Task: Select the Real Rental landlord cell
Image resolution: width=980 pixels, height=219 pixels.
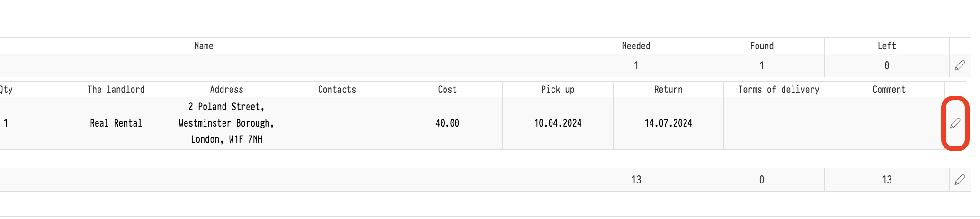Action: point(116,123)
